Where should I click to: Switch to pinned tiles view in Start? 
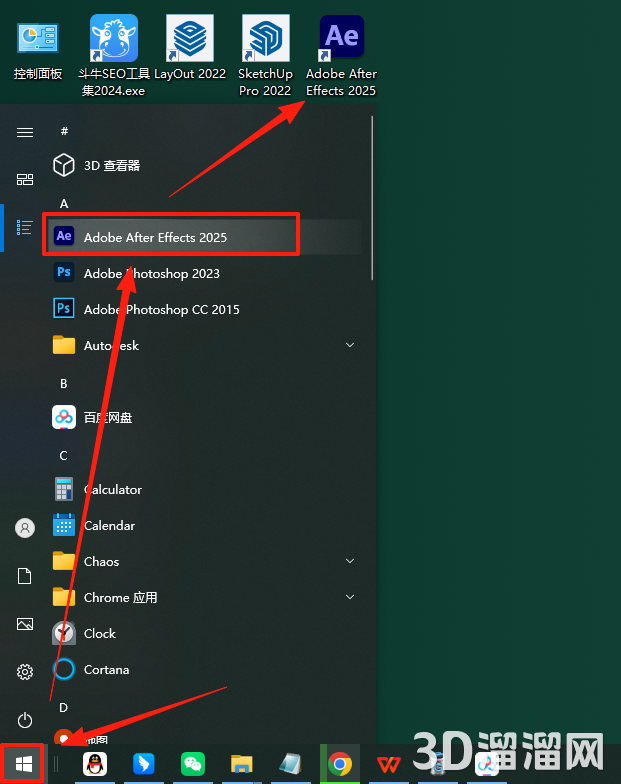(x=25, y=180)
